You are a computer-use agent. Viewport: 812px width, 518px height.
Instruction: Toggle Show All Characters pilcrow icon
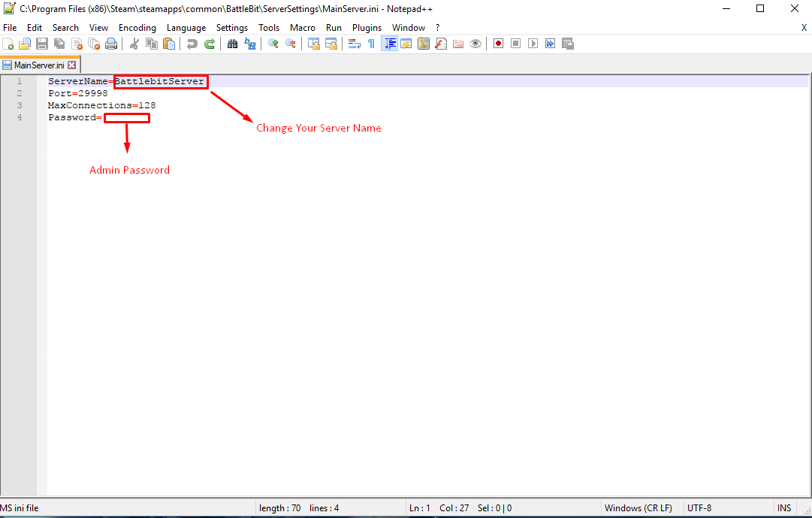[371, 44]
